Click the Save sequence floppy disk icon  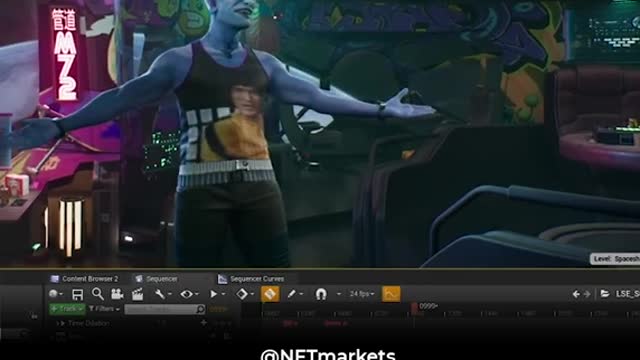(77, 294)
